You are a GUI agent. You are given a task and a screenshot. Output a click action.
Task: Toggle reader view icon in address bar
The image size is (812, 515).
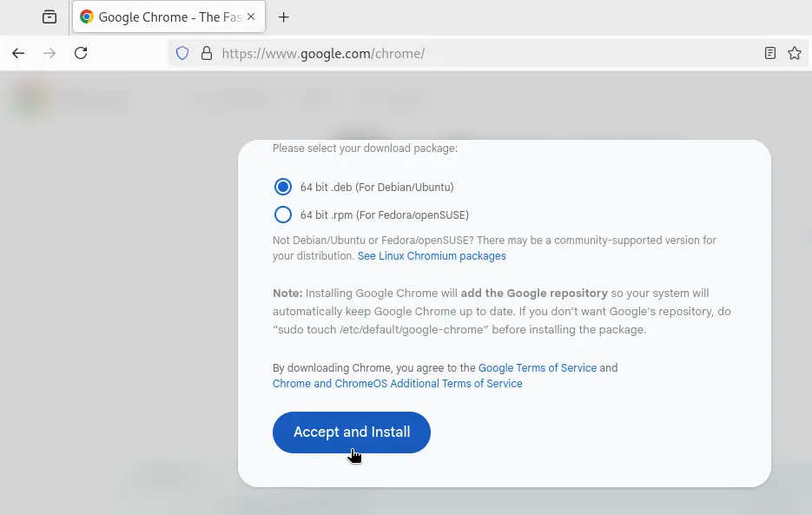click(x=770, y=53)
